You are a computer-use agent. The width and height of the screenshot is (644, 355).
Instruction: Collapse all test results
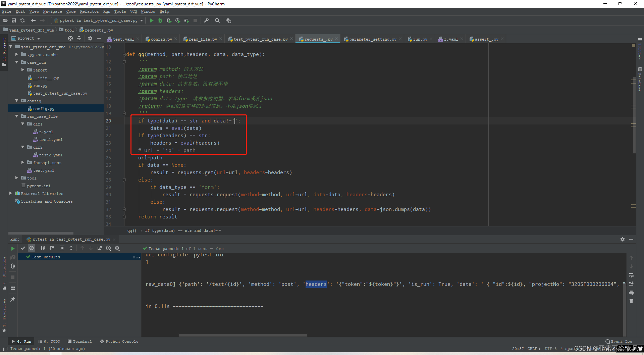(x=71, y=248)
